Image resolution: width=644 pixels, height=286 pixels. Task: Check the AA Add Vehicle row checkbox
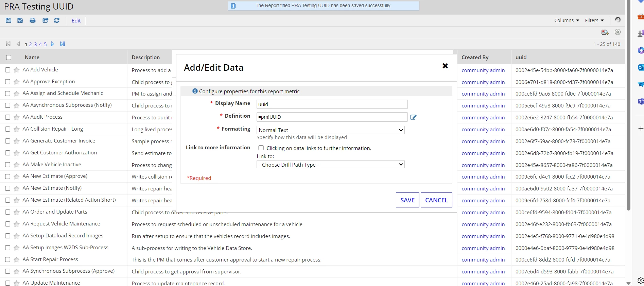[7, 70]
